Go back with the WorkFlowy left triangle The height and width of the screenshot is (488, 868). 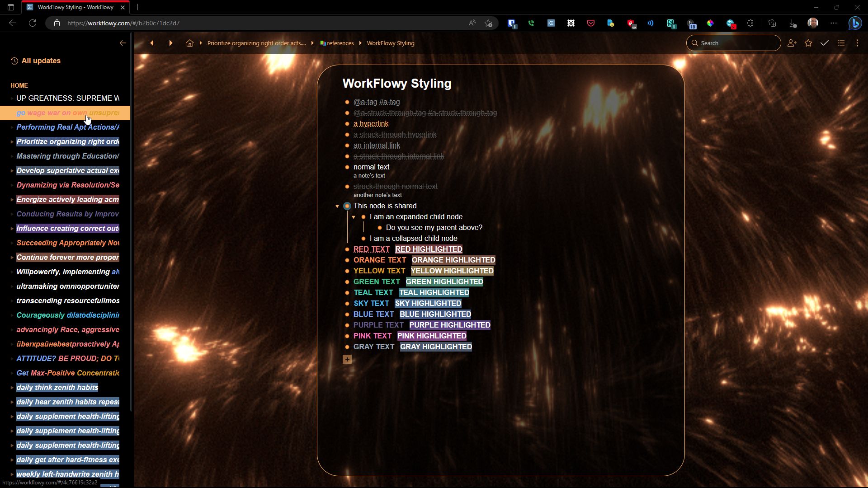click(x=152, y=43)
